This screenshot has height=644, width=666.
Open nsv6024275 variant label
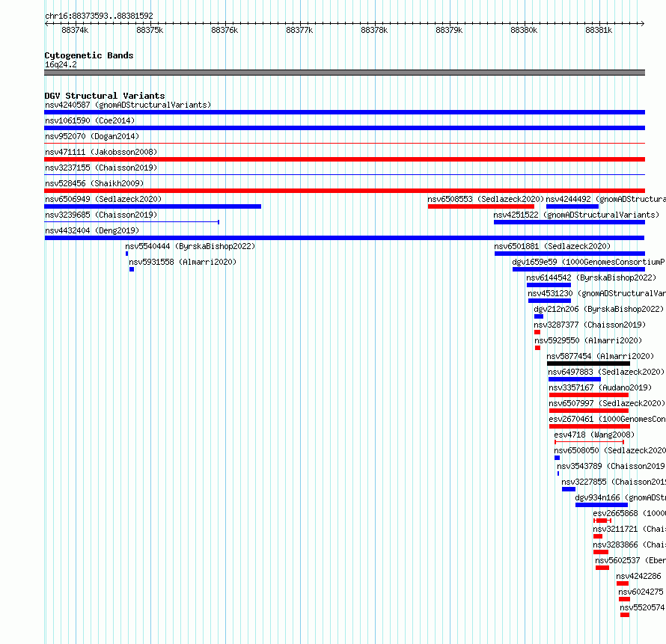click(641, 592)
